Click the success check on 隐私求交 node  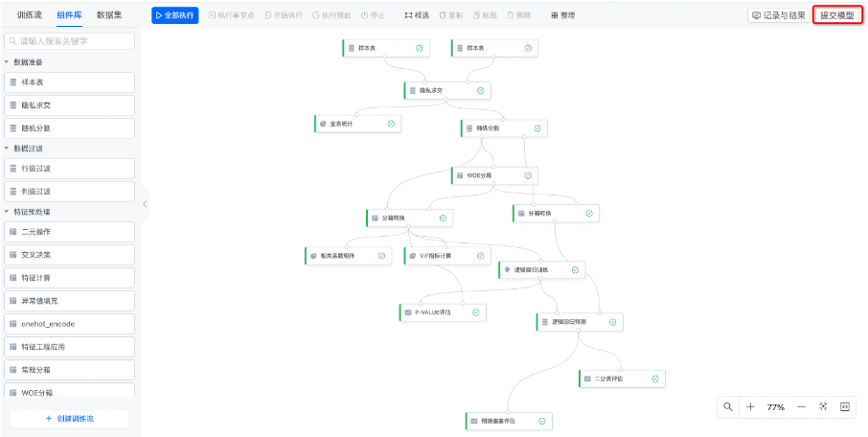(481, 91)
